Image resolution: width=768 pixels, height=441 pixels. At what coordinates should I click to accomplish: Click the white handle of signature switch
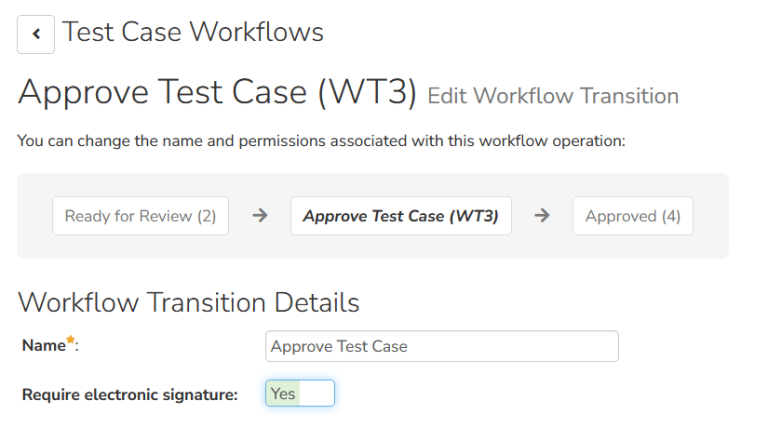pos(316,393)
